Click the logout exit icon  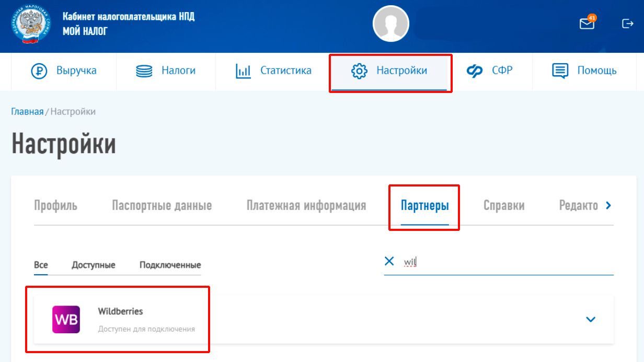pyautogui.click(x=627, y=24)
